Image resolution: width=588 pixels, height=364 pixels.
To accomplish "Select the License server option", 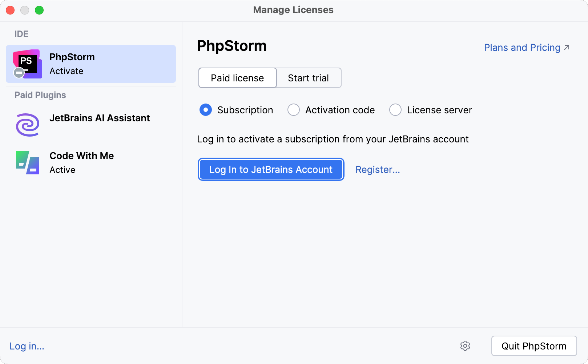I will [395, 110].
